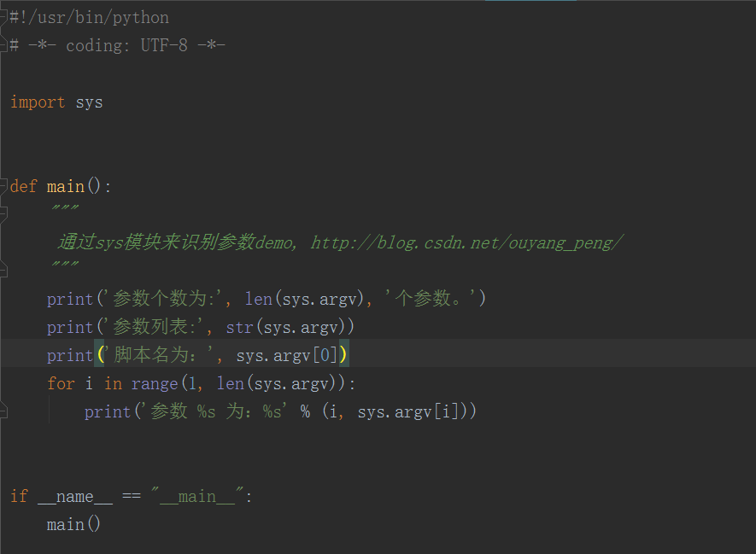Click the 'def' keyword
Image resolution: width=756 pixels, height=554 pixels.
(23, 186)
